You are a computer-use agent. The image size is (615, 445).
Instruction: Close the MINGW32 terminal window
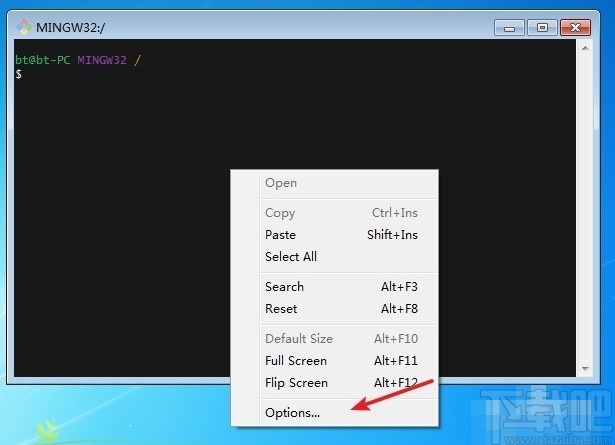[575, 27]
